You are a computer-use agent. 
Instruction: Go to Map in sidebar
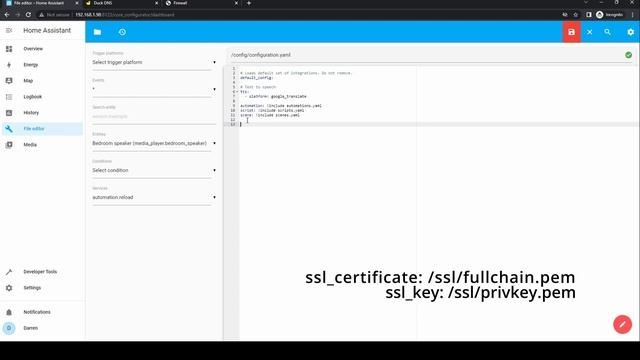[42, 80]
